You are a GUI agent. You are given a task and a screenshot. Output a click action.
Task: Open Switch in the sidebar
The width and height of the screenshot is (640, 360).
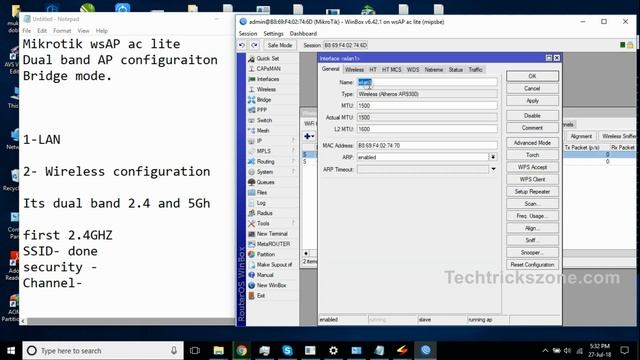264,120
